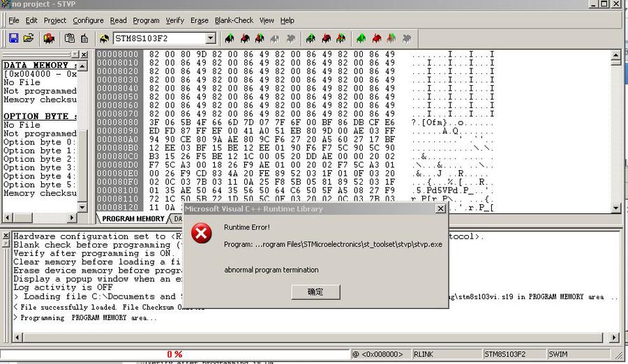Close the left memory info panel

pyautogui.click(x=84, y=54)
